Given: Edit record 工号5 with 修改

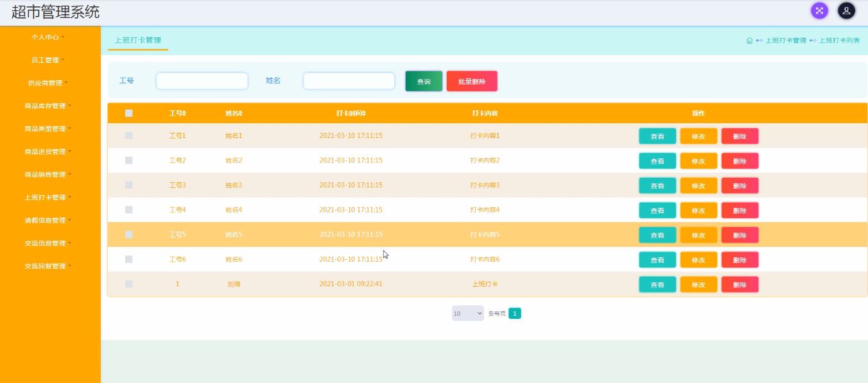Looking at the screenshot, I should coord(699,235).
